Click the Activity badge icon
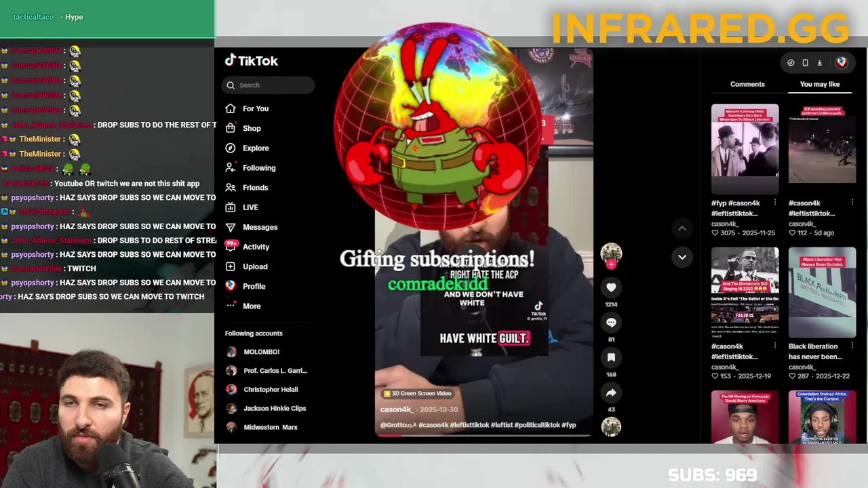Screen dimensions: 868x488 [x=231, y=245]
